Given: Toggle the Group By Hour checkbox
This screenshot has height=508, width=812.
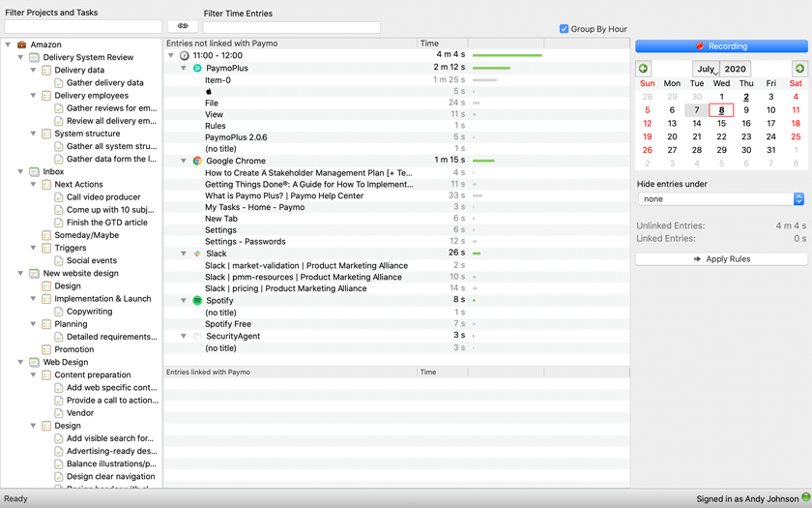Looking at the screenshot, I should tap(564, 29).
